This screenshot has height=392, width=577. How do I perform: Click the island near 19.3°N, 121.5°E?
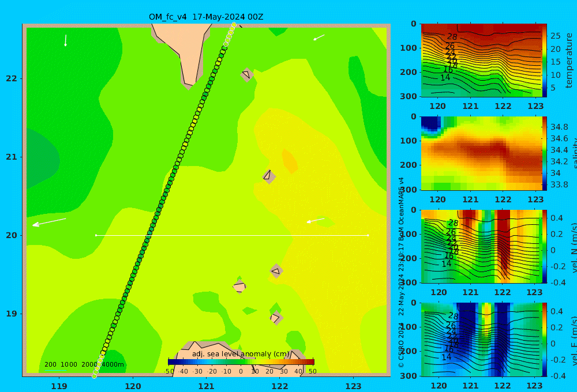click(239, 287)
